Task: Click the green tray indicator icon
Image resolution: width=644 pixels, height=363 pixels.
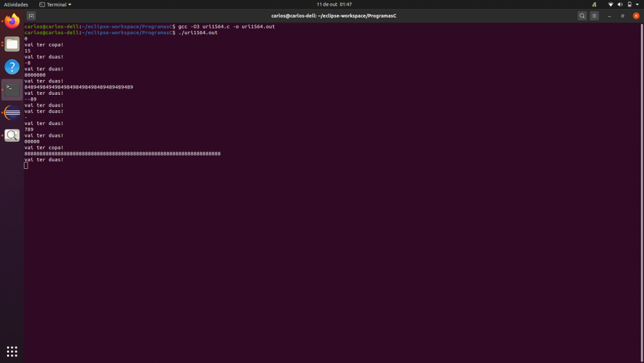Action: click(x=594, y=5)
